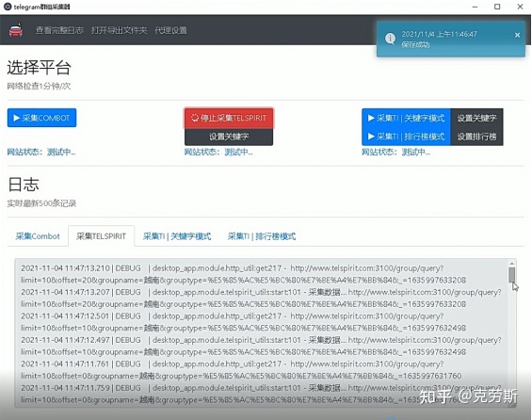The width and height of the screenshot is (532, 420).
Task: Click 网站状态 text under the TELSPIRIT button
Action: point(218,152)
